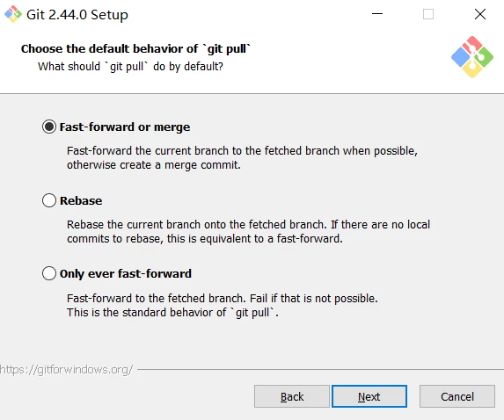Click the 'Only ever fast-forward' label text
504x420 pixels.
point(126,273)
